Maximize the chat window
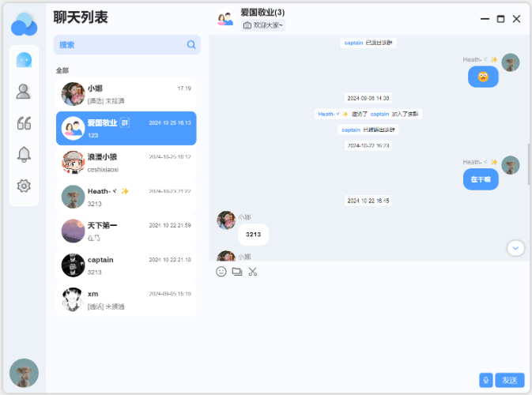 (500, 19)
